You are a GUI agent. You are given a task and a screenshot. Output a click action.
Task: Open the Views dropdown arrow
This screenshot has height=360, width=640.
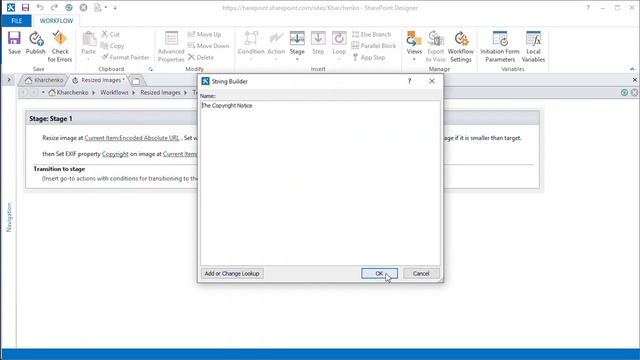pos(414,59)
